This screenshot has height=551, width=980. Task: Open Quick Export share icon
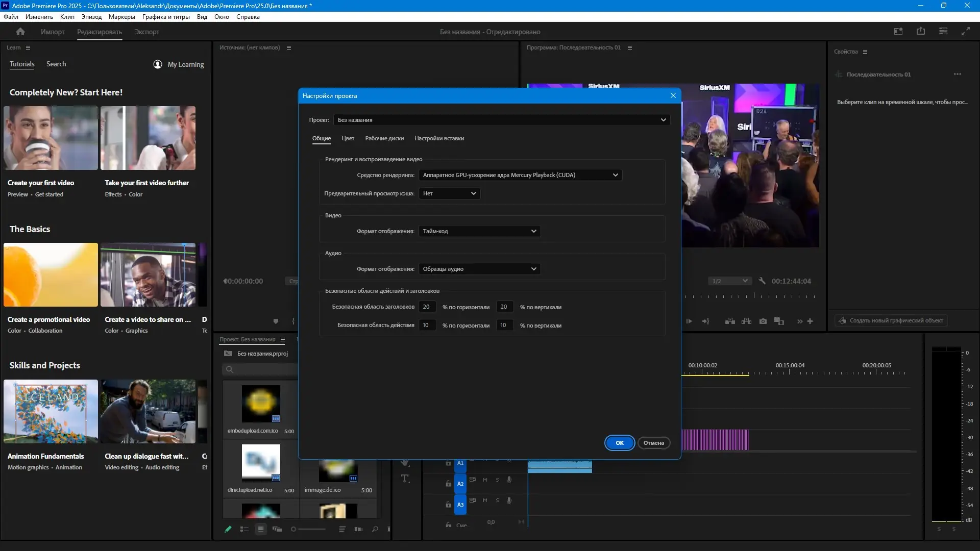921,32
